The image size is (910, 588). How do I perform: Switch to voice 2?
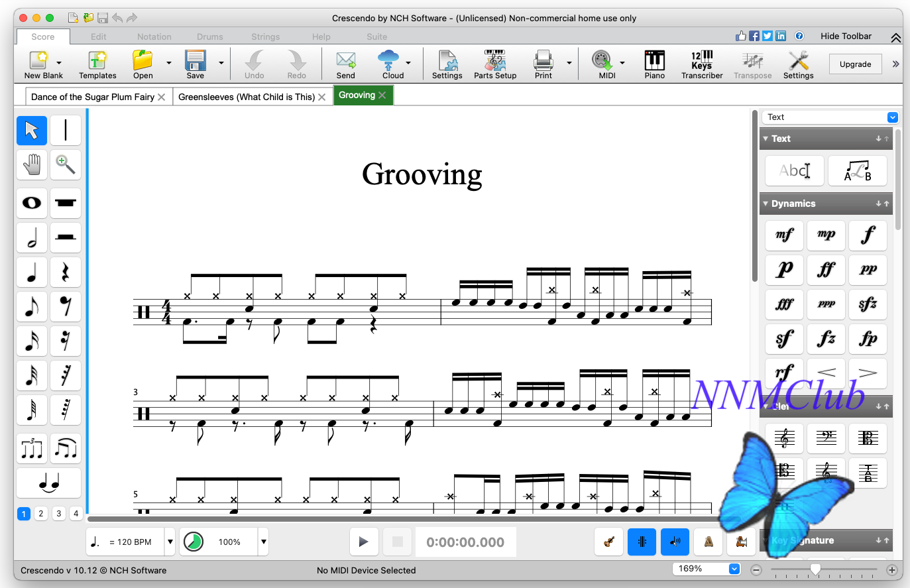tap(41, 514)
